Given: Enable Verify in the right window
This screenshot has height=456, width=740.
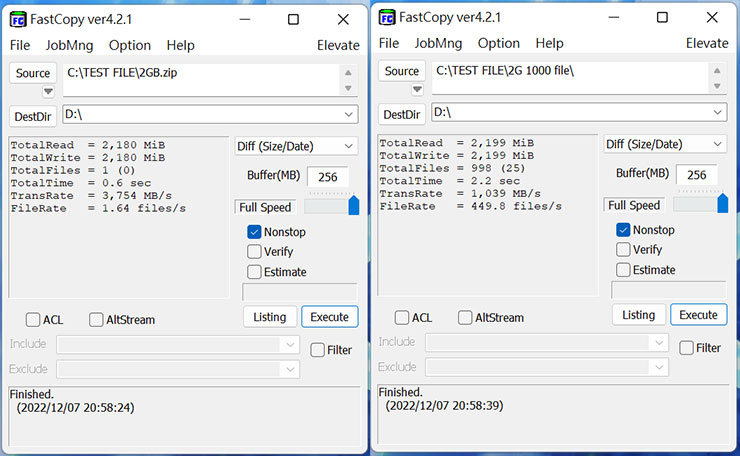Looking at the screenshot, I should [x=623, y=250].
